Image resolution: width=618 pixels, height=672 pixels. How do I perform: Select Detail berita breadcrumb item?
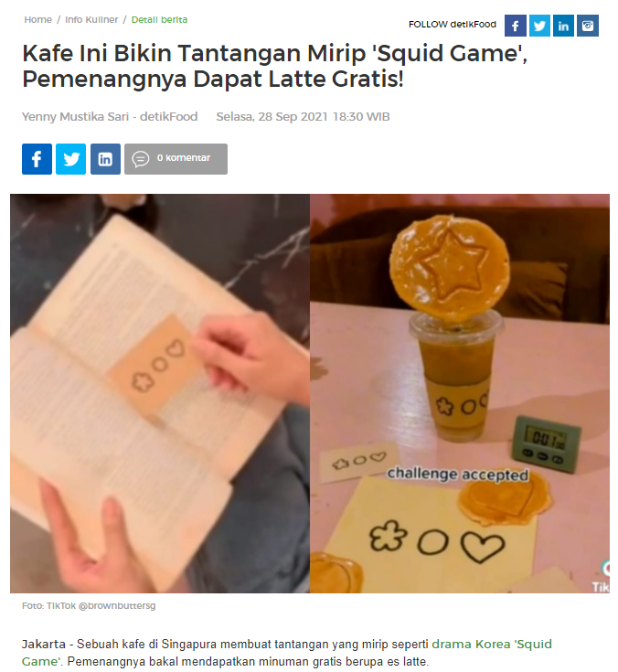pos(159,20)
